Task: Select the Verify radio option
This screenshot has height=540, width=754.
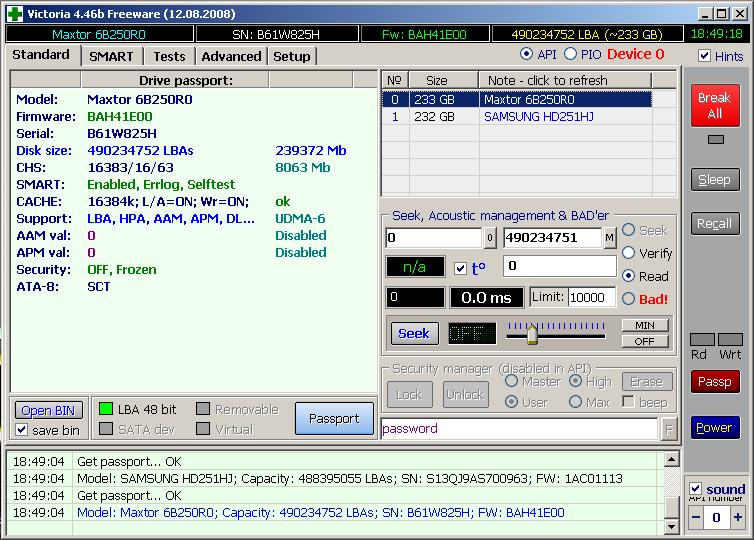Action: (x=629, y=253)
